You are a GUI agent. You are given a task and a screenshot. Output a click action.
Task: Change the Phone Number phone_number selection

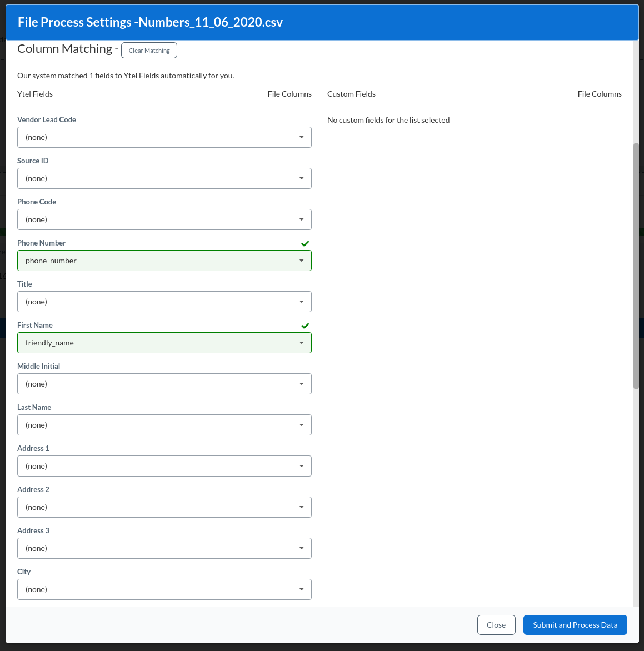click(x=164, y=261)
